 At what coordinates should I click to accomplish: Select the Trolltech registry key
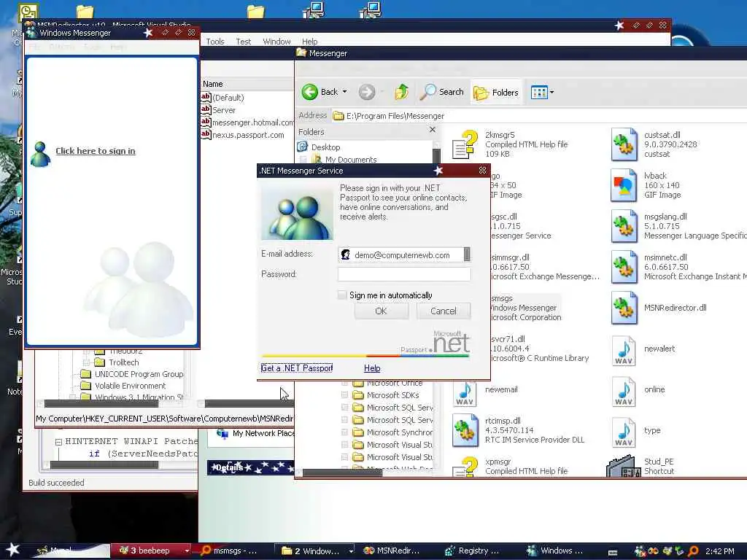tap(123, 362)
